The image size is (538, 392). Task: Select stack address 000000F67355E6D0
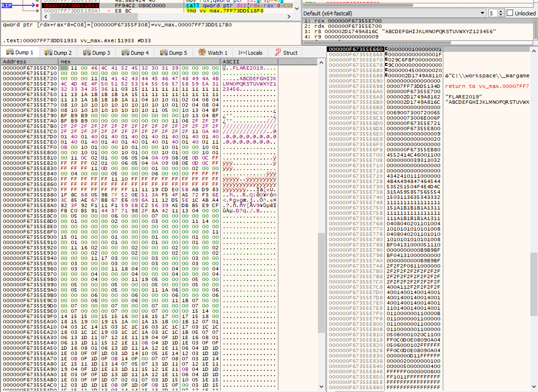pyautogui.click(x=355, y=123)
